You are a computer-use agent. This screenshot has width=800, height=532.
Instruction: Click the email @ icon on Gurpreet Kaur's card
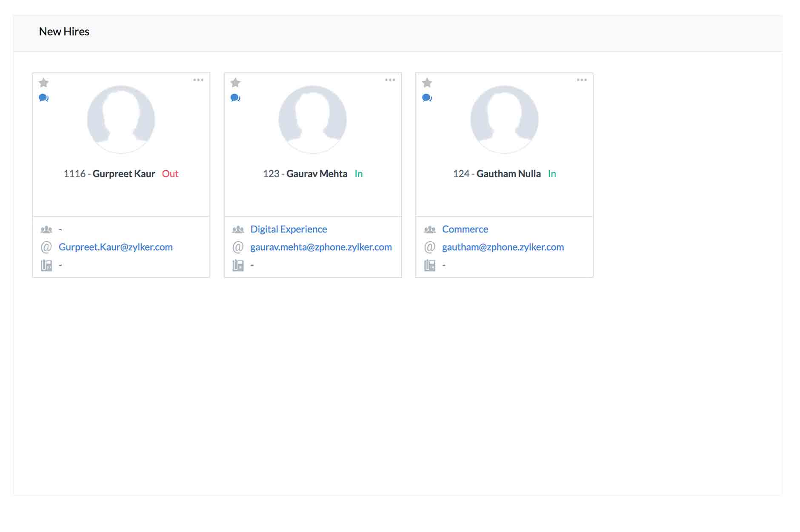pos(47,247)
